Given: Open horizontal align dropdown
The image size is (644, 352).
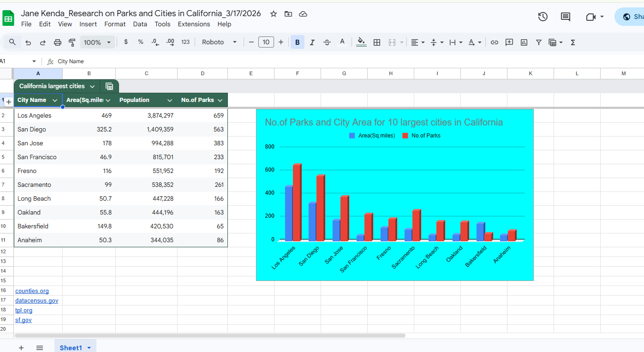Looking at the screenshot, I should click(x=418, y=42).
